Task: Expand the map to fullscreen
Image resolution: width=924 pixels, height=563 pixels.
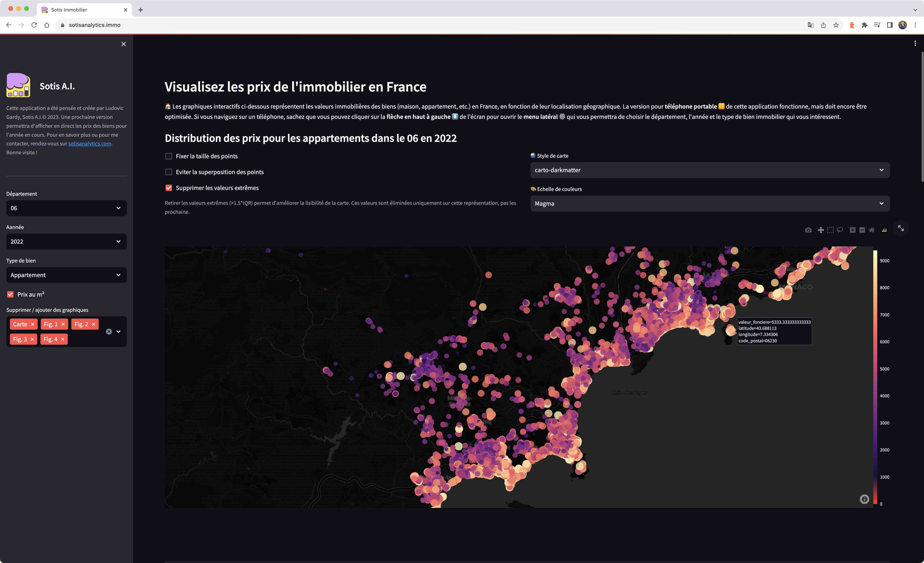Action: pos(901,228)
